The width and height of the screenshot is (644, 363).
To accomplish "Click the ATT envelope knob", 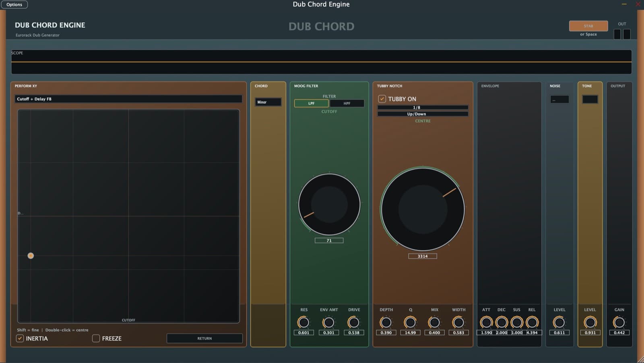I will point(486,322).
